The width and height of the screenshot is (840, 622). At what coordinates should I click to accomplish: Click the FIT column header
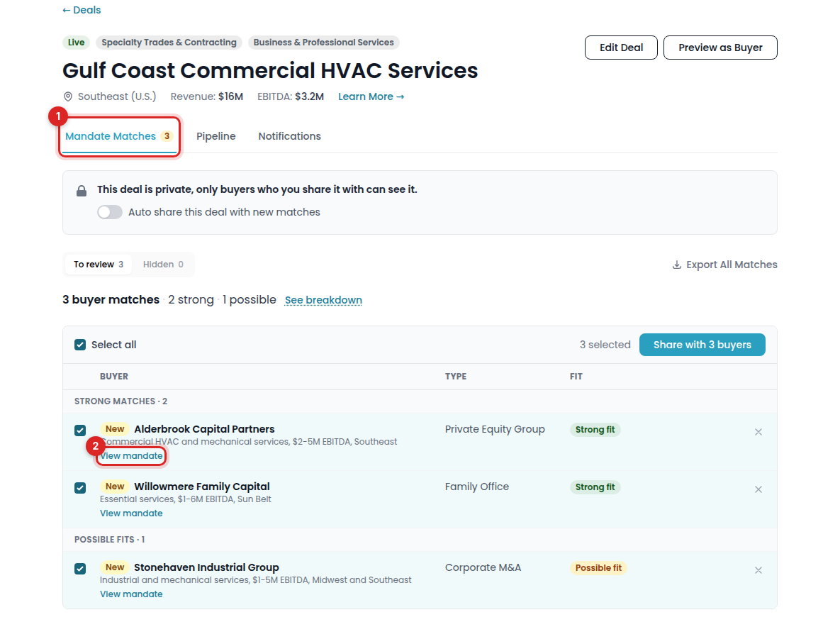576,377
